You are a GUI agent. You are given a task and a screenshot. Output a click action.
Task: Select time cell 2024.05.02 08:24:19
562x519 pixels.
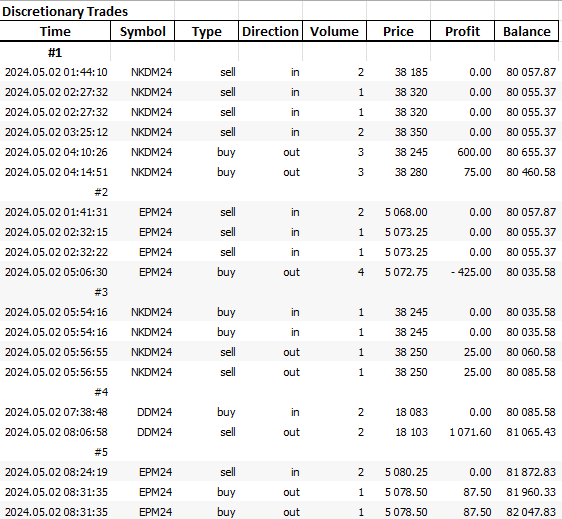pyautogui.click(x=56, y=472)
